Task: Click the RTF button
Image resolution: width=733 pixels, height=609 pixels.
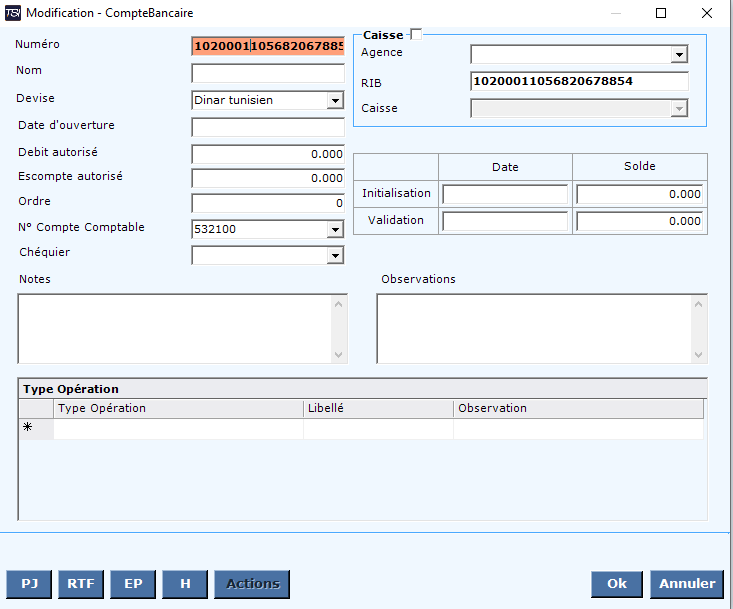Action: pyautogui.click(x=81, y=584)
